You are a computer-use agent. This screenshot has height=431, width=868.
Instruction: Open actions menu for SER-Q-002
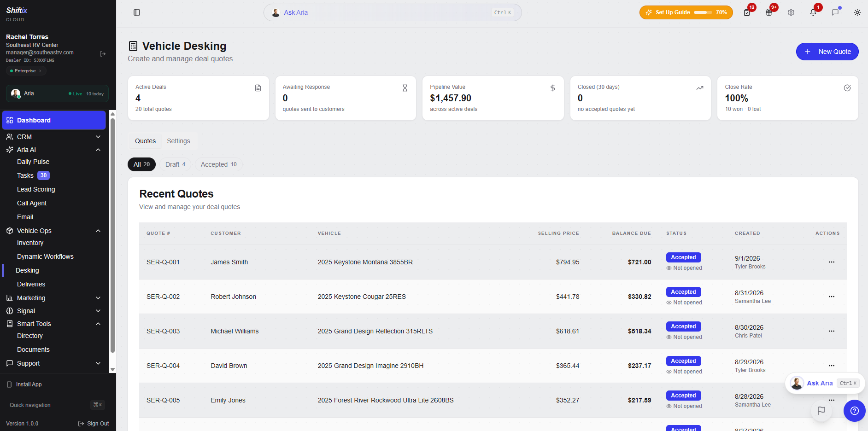832,297
